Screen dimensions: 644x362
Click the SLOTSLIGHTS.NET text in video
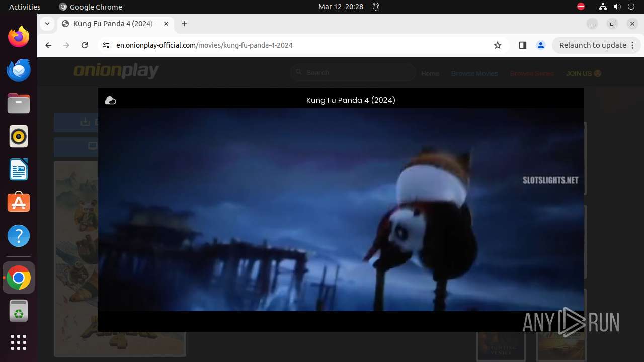[550, 180]
